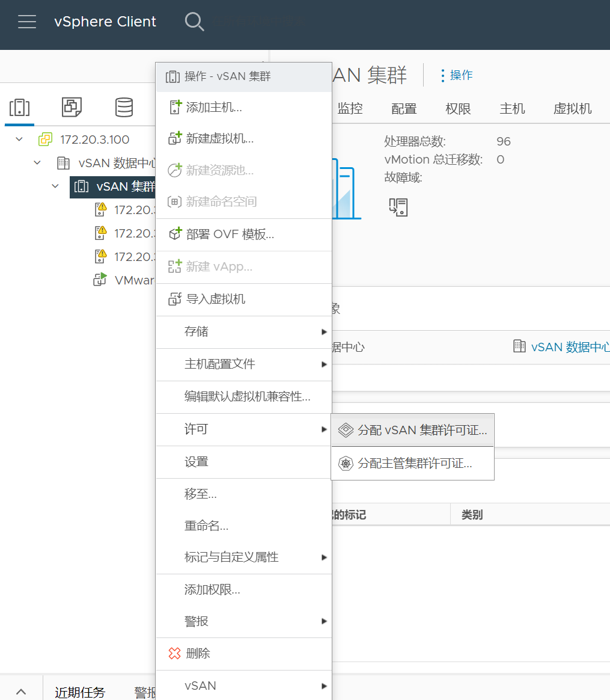610x700 pixels.
Task: Click the vCenter 172.20.3.100 icon
Action: (x=45, y=140)
